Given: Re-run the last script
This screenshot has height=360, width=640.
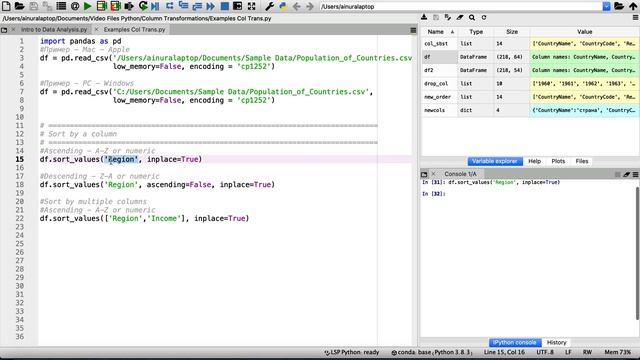Looking at the screenshot, I should pyautogui.click(x=143, y=6).
